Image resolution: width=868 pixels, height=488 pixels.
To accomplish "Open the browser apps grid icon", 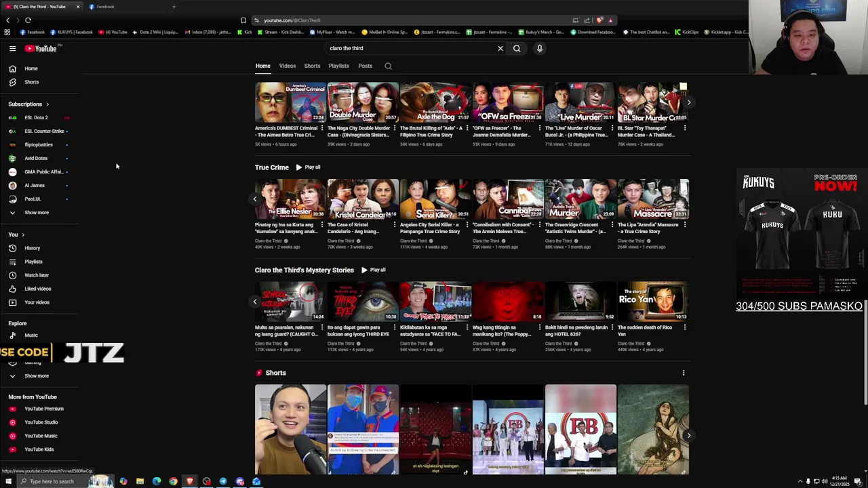I will [x=7, y=32].
